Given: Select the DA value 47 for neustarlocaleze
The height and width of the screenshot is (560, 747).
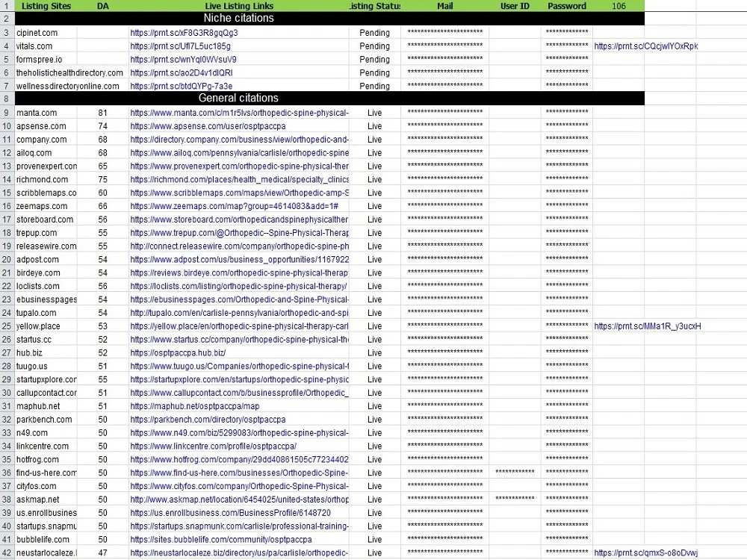Looking at the screenshot, I should (x=103, y=553).
